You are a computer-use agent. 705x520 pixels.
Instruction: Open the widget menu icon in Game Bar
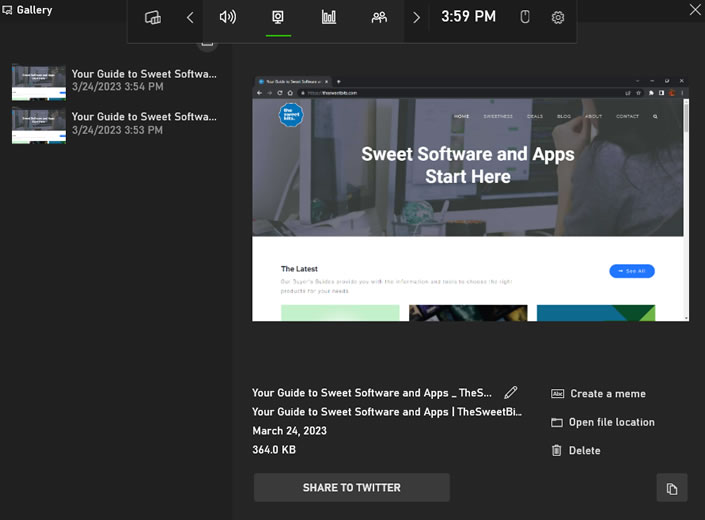click(153, 18)
